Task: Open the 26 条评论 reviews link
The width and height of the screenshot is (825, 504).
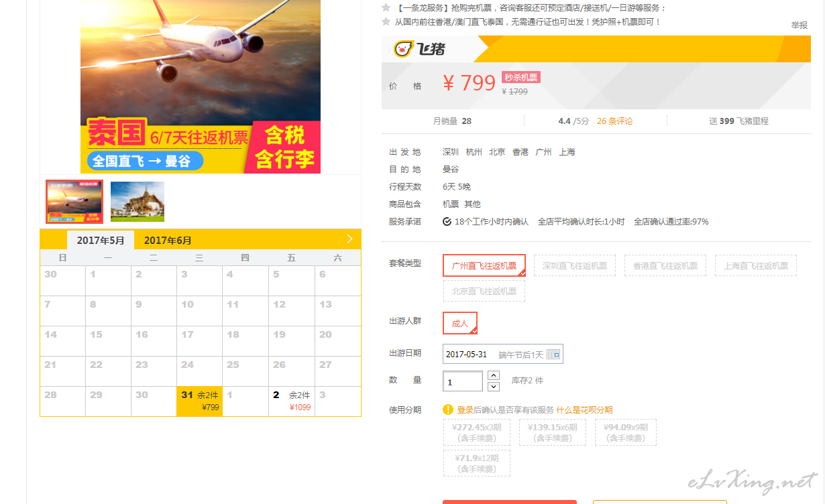Action: point(614,121)
